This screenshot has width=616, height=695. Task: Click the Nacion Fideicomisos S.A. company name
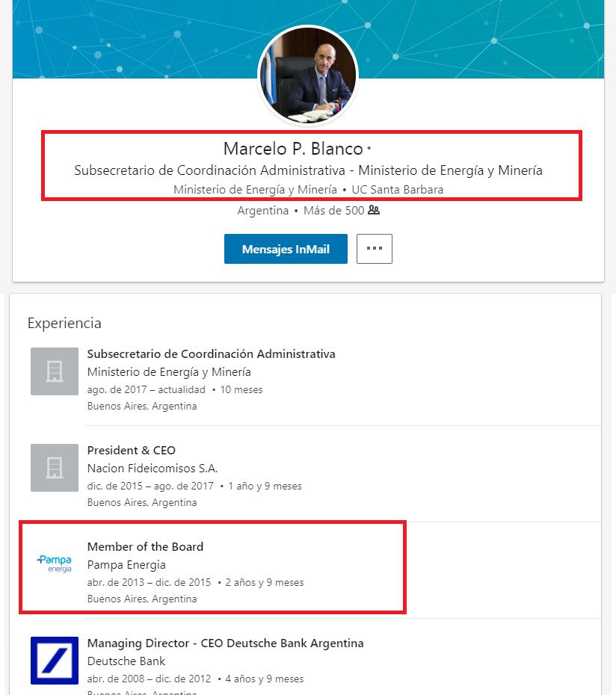point(153,469)
